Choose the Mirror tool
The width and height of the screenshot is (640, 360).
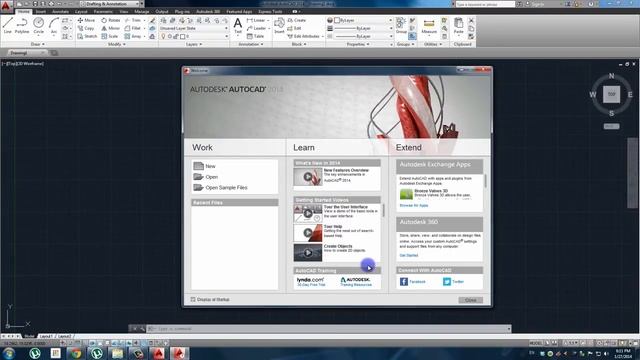(x=111, y=28)
